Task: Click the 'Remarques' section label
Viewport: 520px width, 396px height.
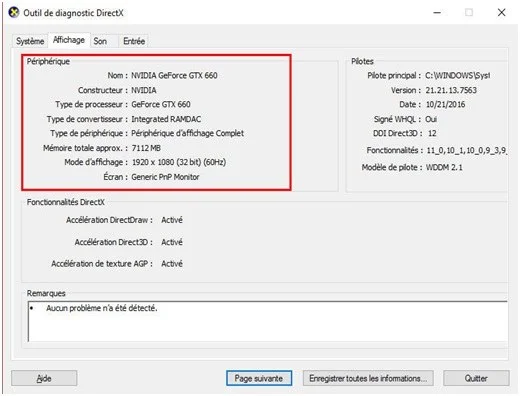Action: coord(46,293)
